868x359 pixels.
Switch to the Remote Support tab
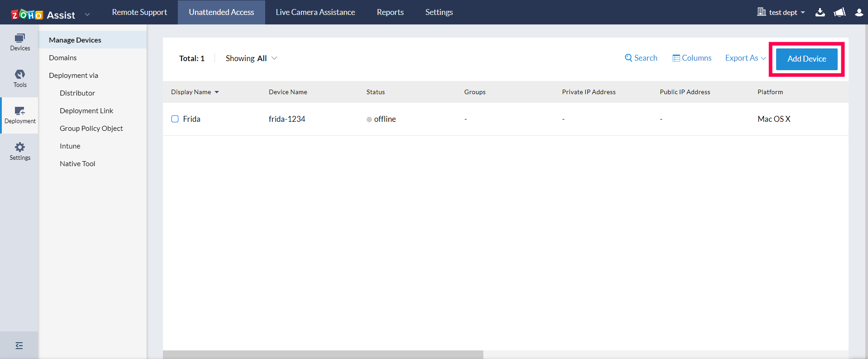pyautogui.click(x=139, y=12)
